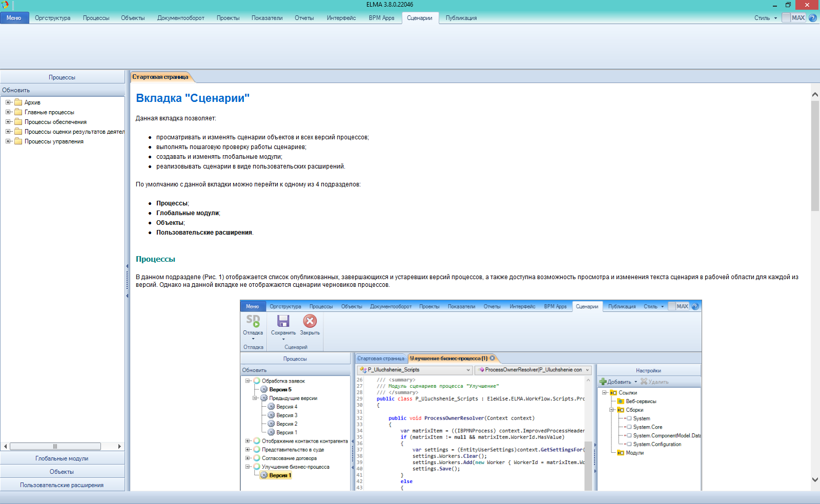Screen dimensions: 820x504
Task: Click Обновить in the processes panel
Action: click(x=16, y=90)
